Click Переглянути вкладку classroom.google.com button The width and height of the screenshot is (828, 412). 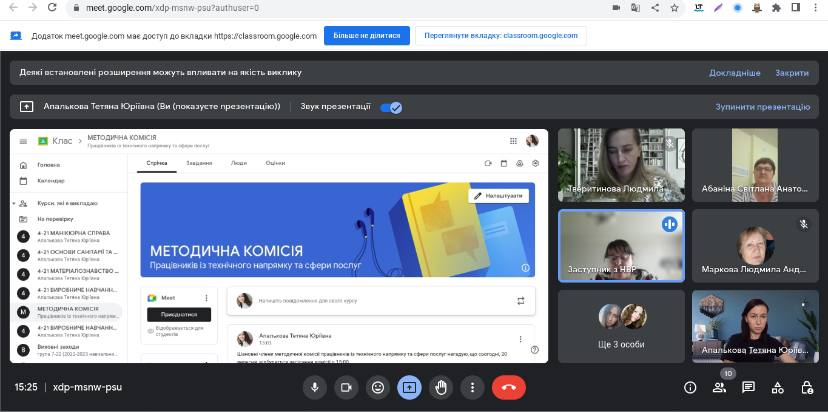click(x=501, y=36)
